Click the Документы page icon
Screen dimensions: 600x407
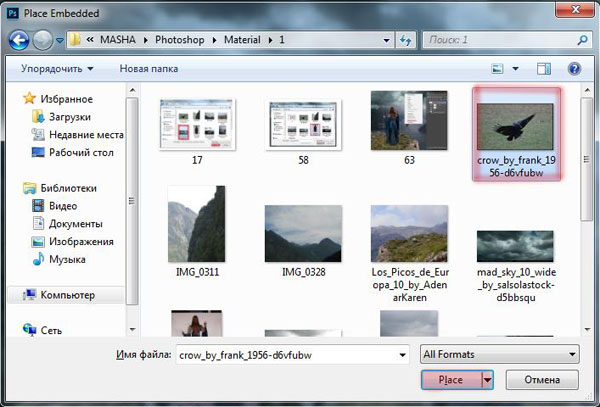pyautogui.click(x=38, y=223)
